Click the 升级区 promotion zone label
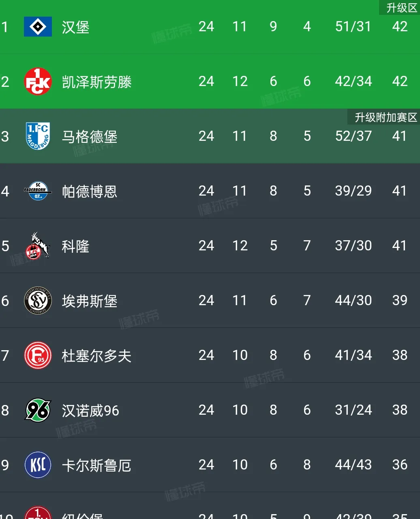The width and height of the screenshot is (420, 519). click(401, 8)
